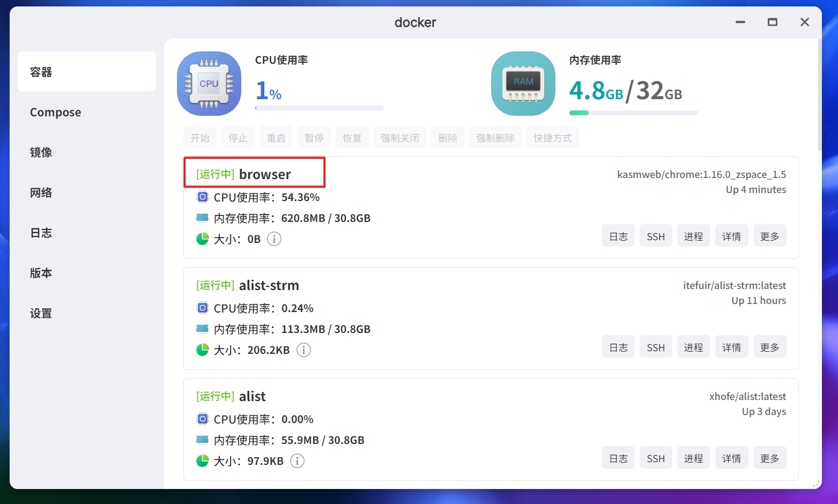Click the alist container size pie icon
Screen dimensions: 838x504
202,461
